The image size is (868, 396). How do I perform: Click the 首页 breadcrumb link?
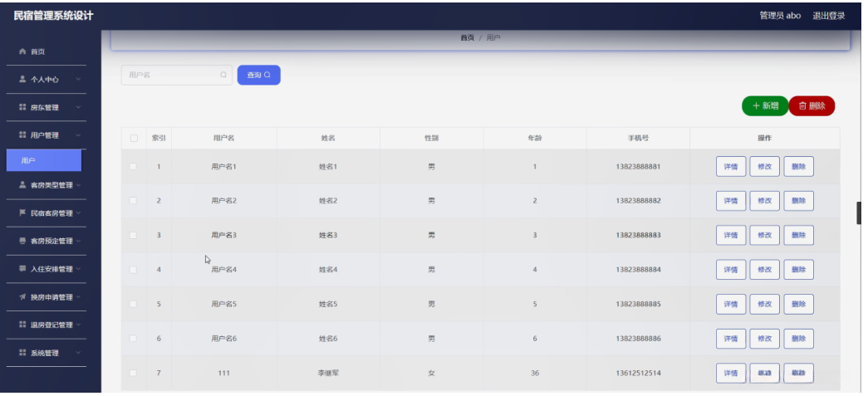467,37
